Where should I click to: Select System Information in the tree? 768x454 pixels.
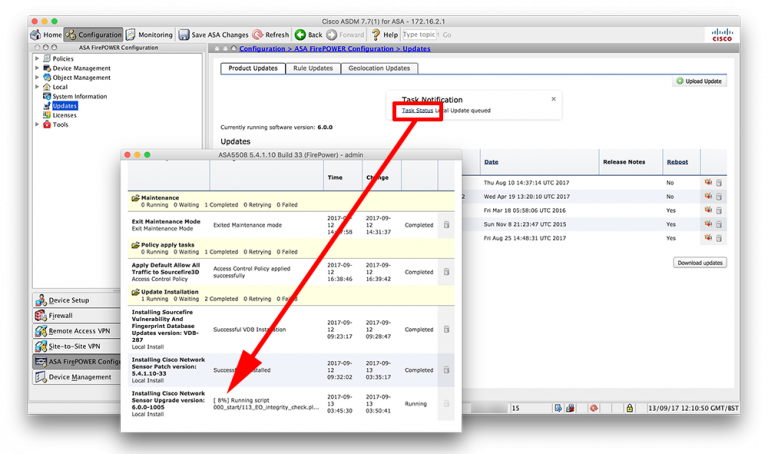click(79, 96)
